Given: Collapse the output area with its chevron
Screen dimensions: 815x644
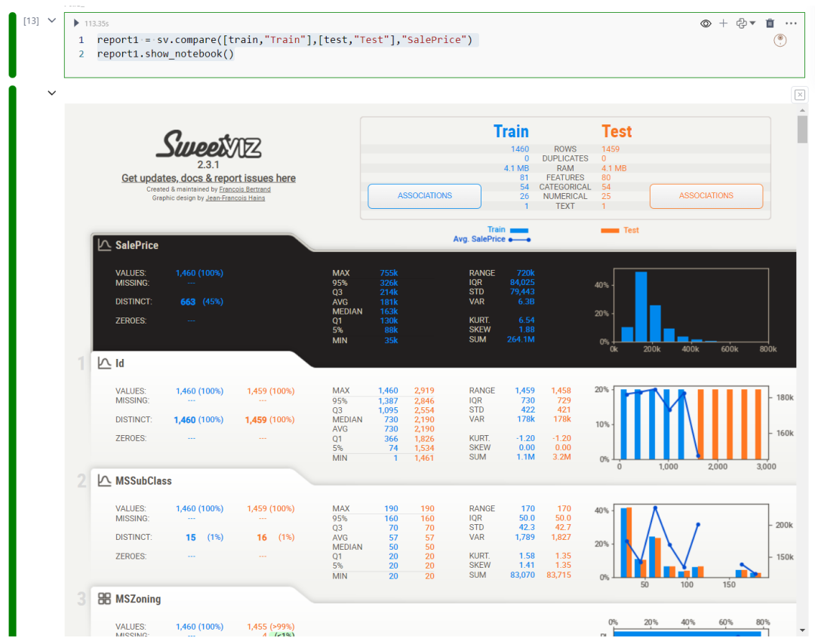Looking at the screenshot, I should point(51,93).
